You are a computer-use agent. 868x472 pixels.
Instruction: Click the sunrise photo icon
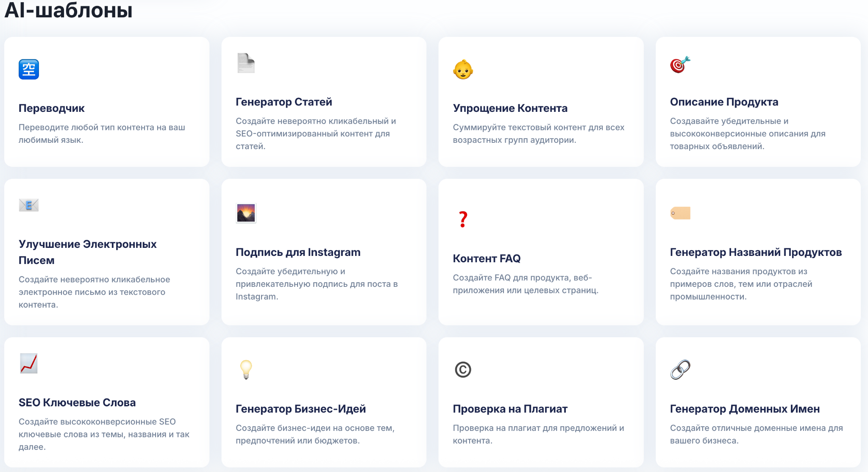point(246,213)
